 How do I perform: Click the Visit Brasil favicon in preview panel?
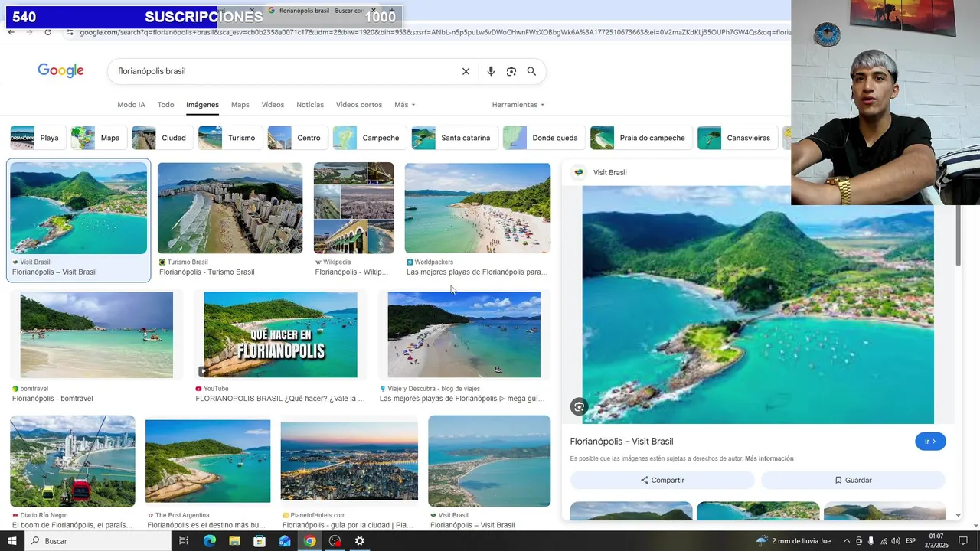tap(579, 172)
